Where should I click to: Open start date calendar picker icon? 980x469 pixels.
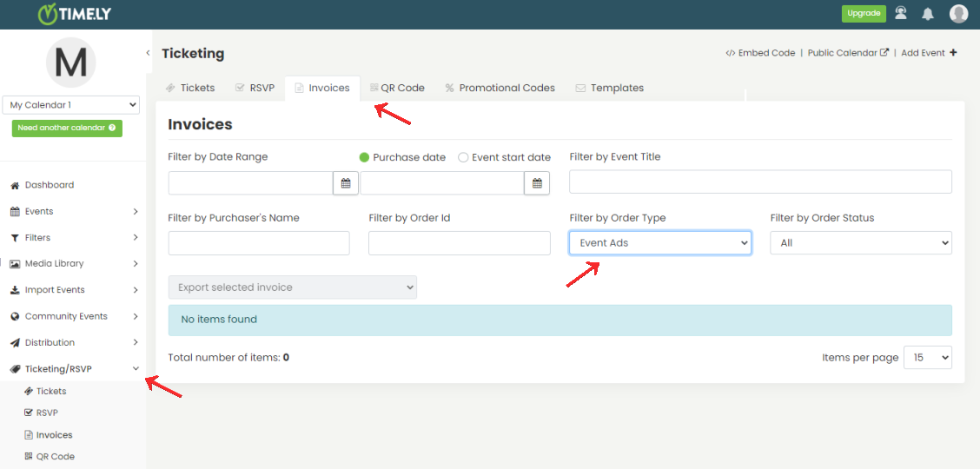(346, 183)
